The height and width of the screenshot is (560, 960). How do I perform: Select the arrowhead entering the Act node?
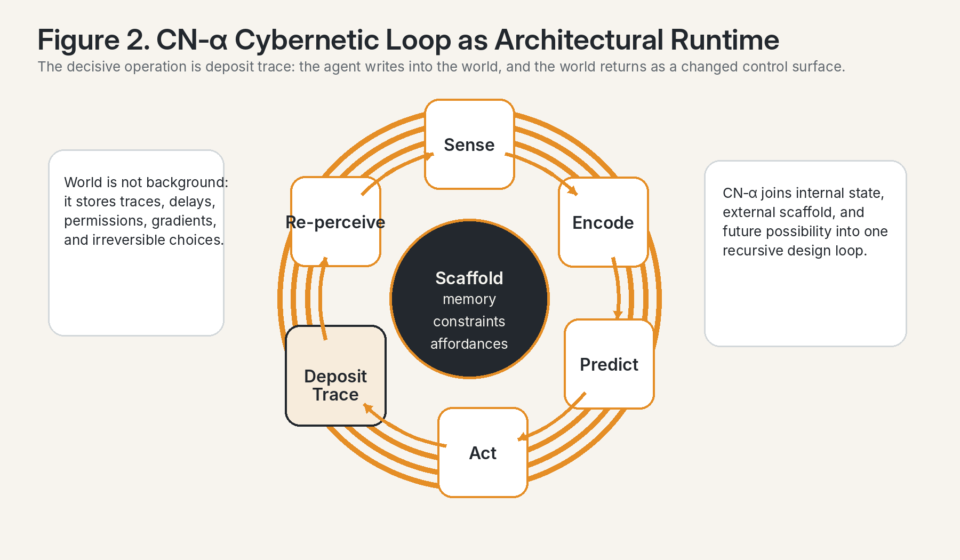[522, 438]
